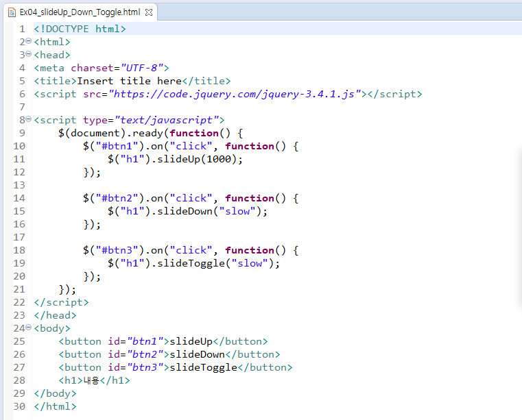Click the closing </html> tag on line 30
Viewport: 522px width, 420px height.
tap(56, 406)
